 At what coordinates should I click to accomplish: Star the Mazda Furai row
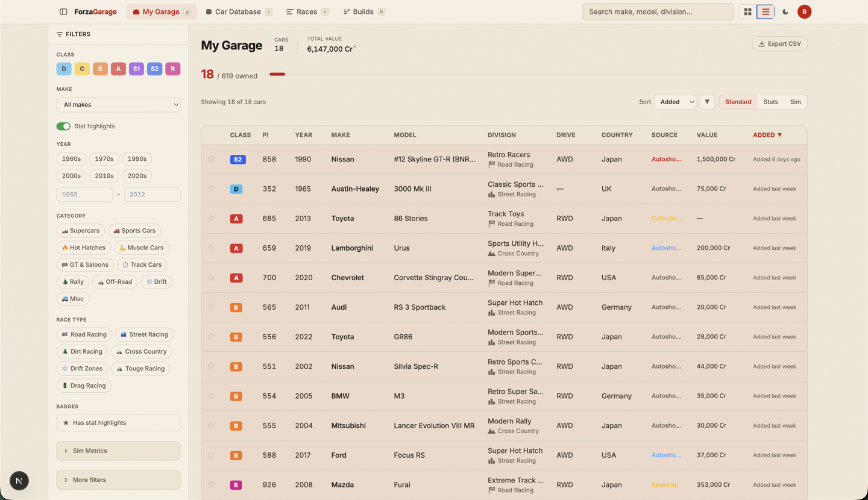coord(212,484)
